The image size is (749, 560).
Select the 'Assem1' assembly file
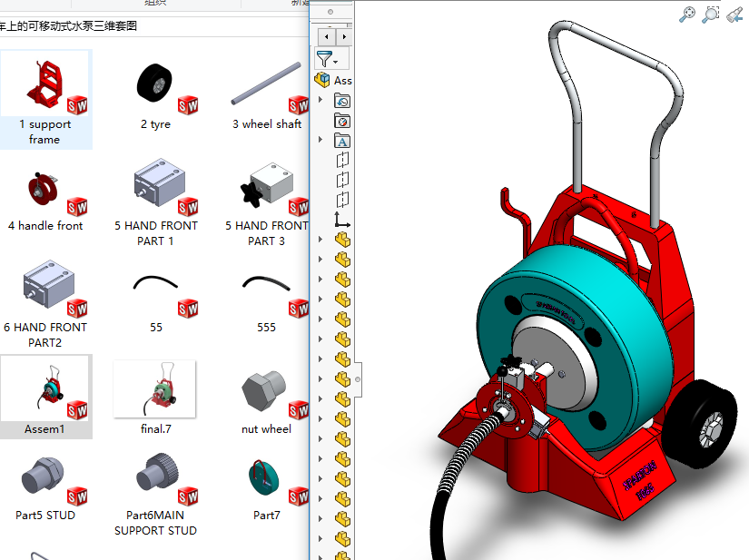(44, 397)
